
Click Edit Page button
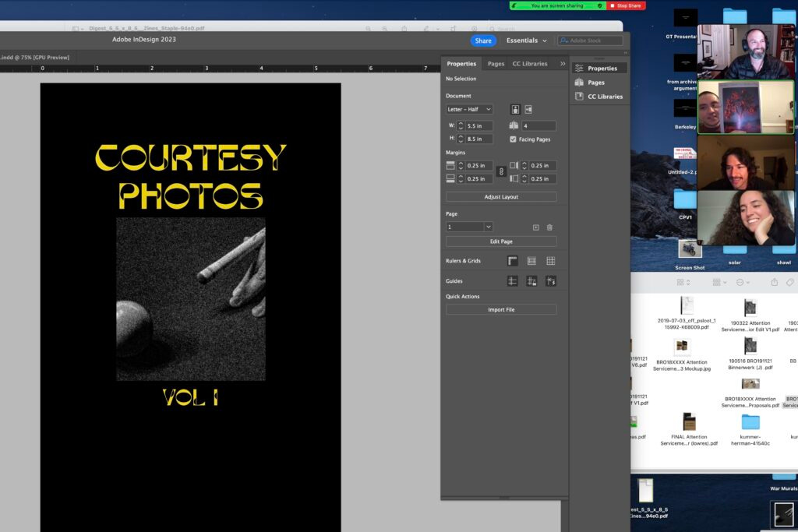(501, 241)
